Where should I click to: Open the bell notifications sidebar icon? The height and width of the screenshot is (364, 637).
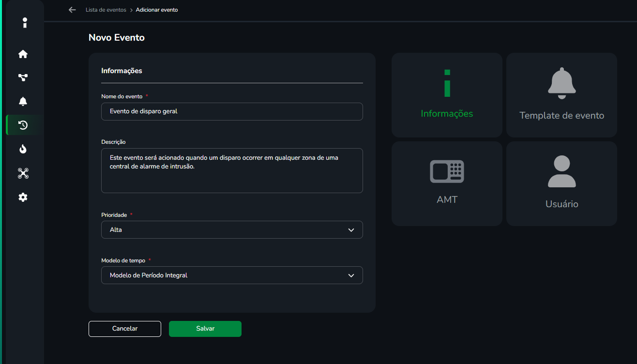tap(23, 101)
